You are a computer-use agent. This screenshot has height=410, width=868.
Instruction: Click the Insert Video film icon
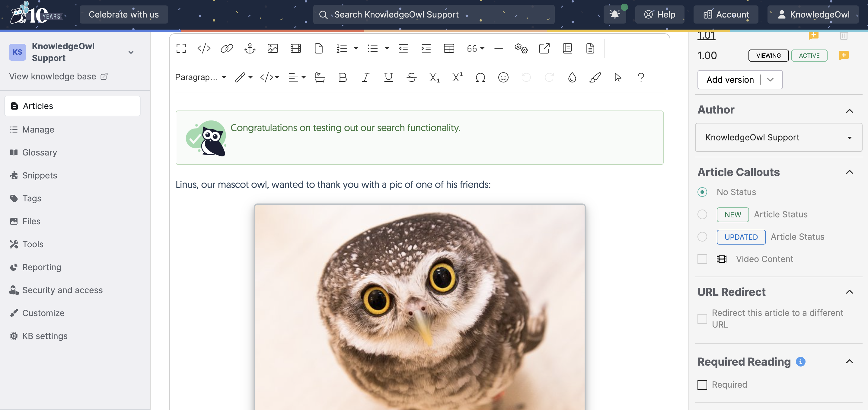[x=295, y=49]
